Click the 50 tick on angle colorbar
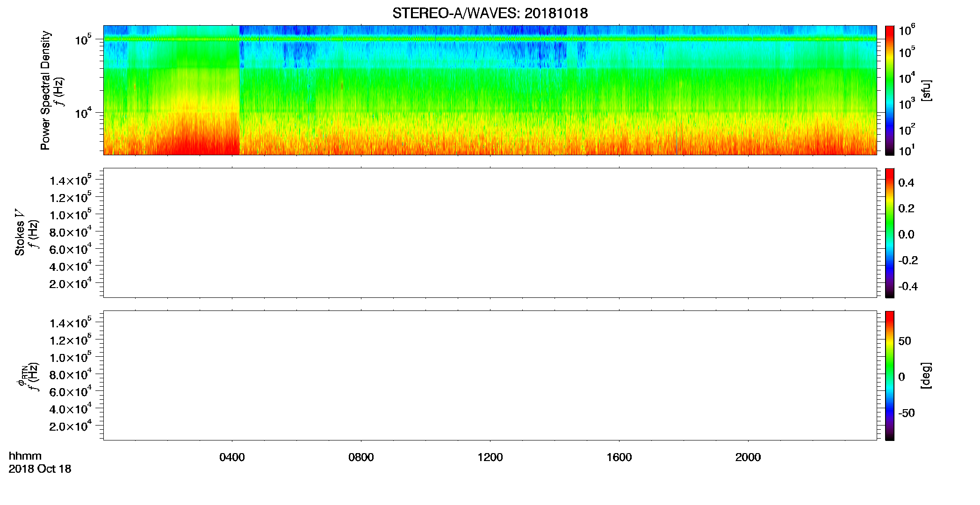This screenshot has height=505, width=980. (905, 341)
